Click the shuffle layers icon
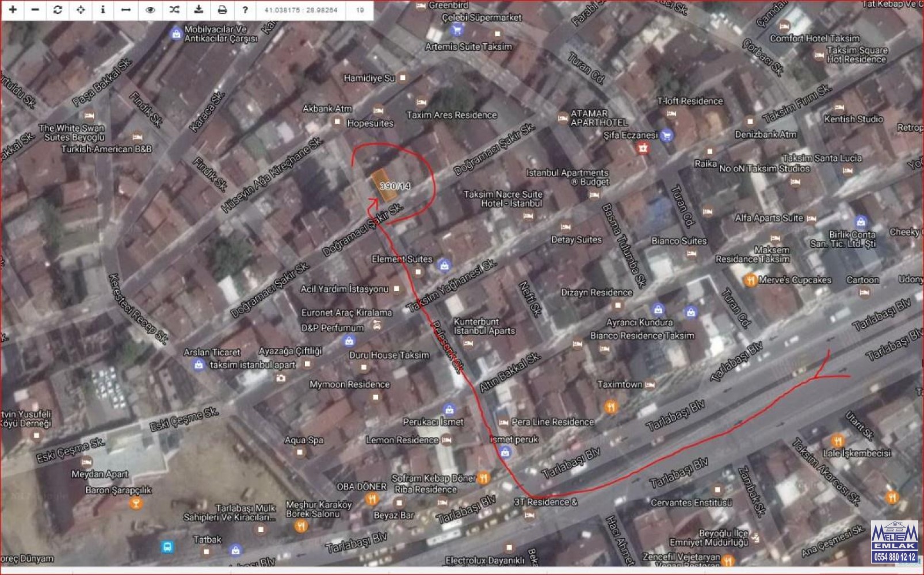This screenshot has height=575, width=924. [x=175, y=10]
